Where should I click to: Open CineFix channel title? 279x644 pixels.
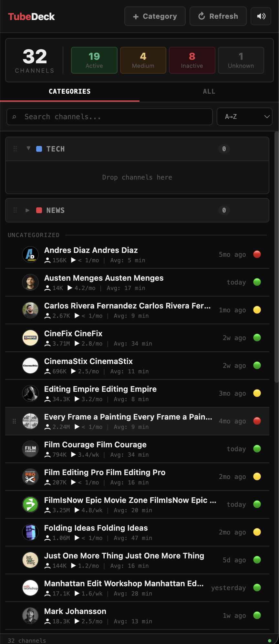point(73,334)
